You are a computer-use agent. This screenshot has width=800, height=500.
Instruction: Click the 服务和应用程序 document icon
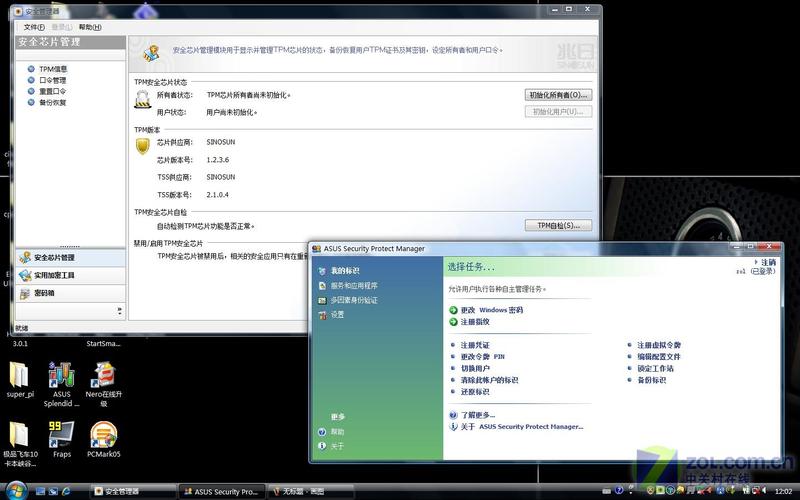[x=322, y=286]
